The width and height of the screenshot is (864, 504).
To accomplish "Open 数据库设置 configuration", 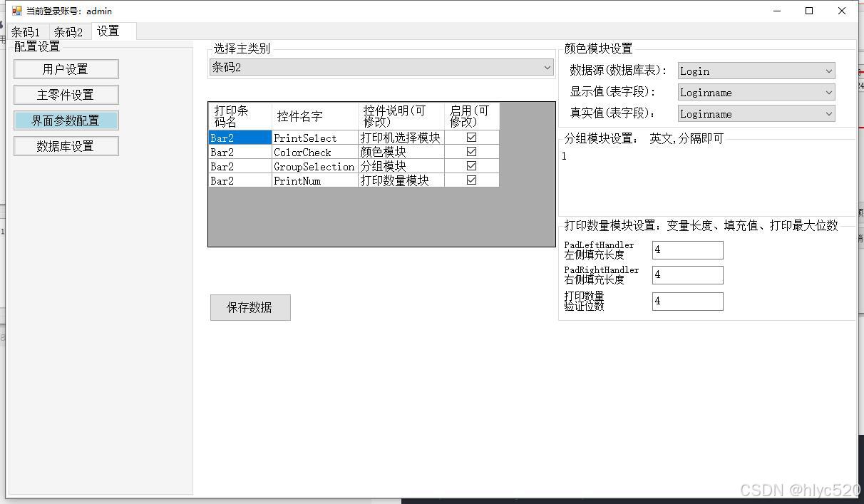I will (66, 146).
